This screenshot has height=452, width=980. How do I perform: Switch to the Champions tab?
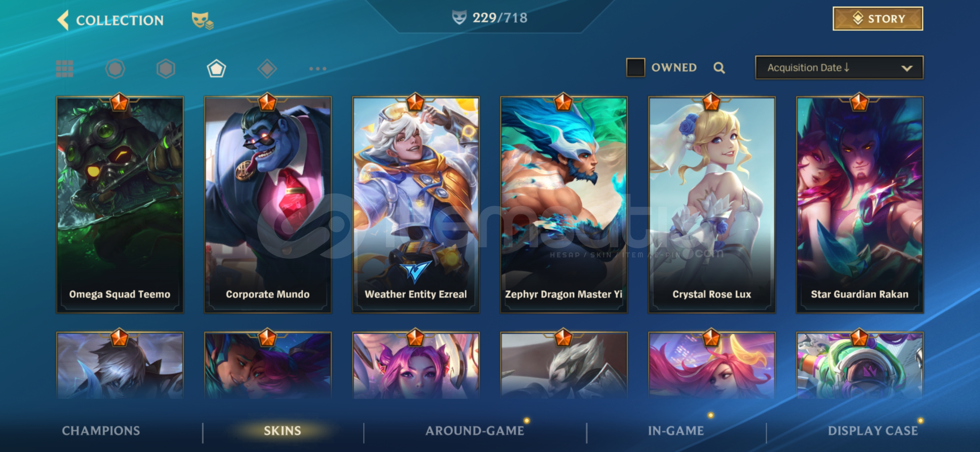pos(101,431)
